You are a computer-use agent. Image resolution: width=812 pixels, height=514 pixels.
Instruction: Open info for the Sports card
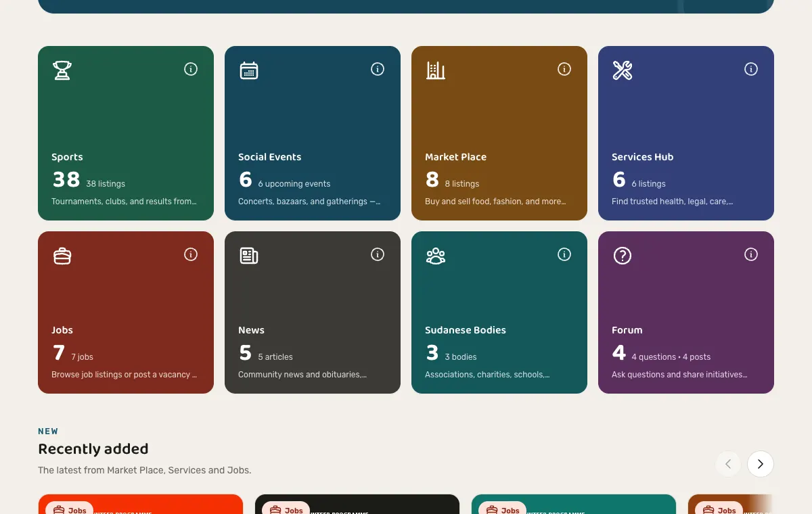[x=191, y=69]
